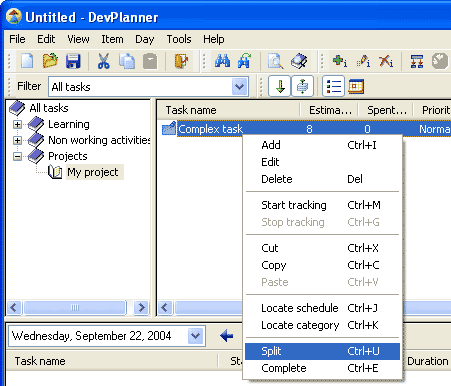Click the Find binoculars icon
The width and height of the screenshot is (451, 386).
tap(222, 61)
